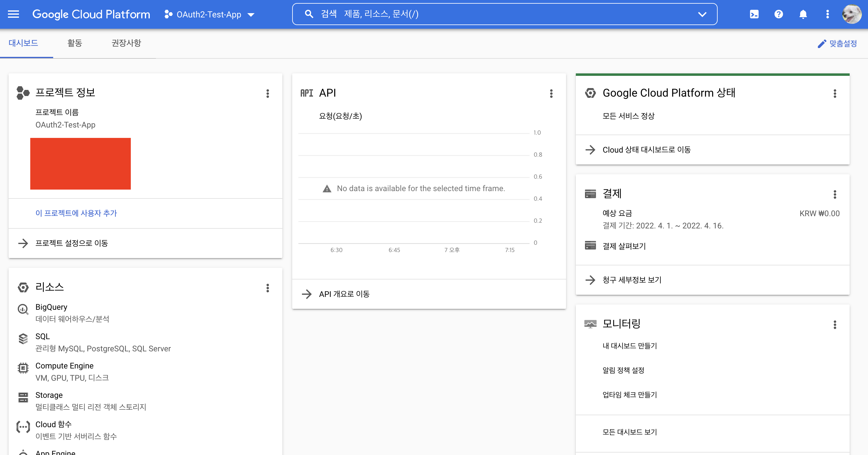The width and height of the screenshot is (868, 455).
Task: Open the hamburger navigation menu
Action: point(13,14)
